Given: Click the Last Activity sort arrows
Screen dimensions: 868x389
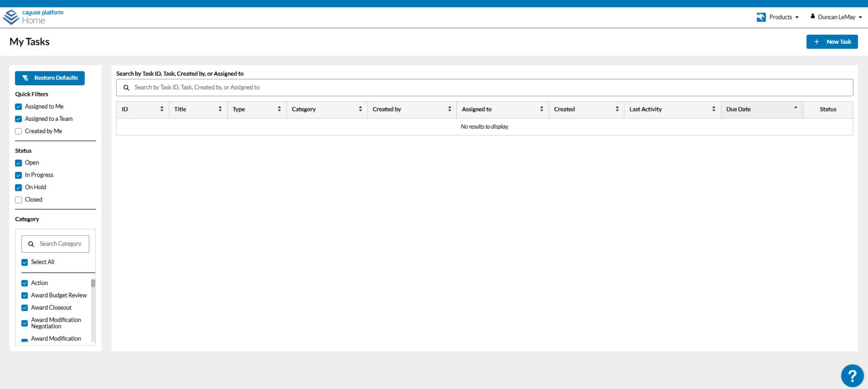Looking at the screenshot, I should coord(714,109).
